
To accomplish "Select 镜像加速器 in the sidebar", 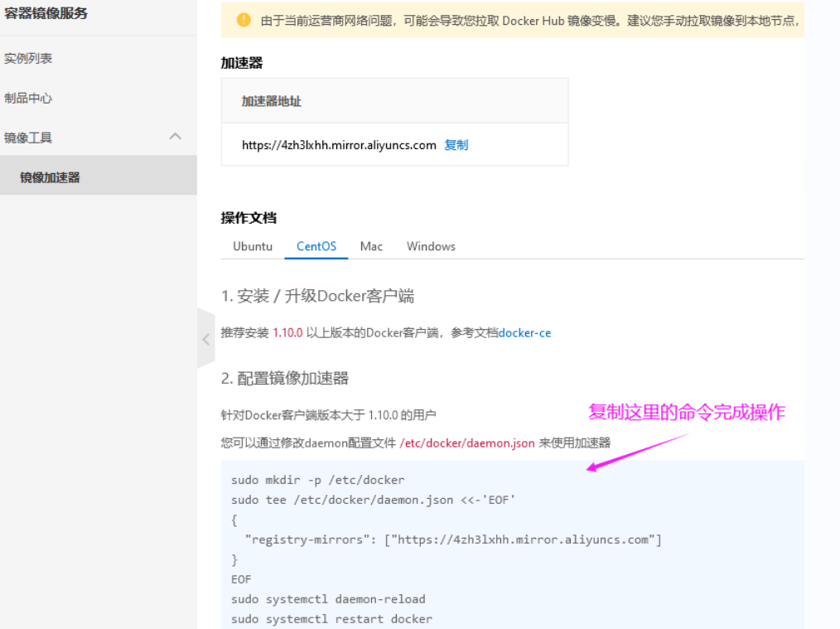I will pyautogui.click(x=51, y=175).
